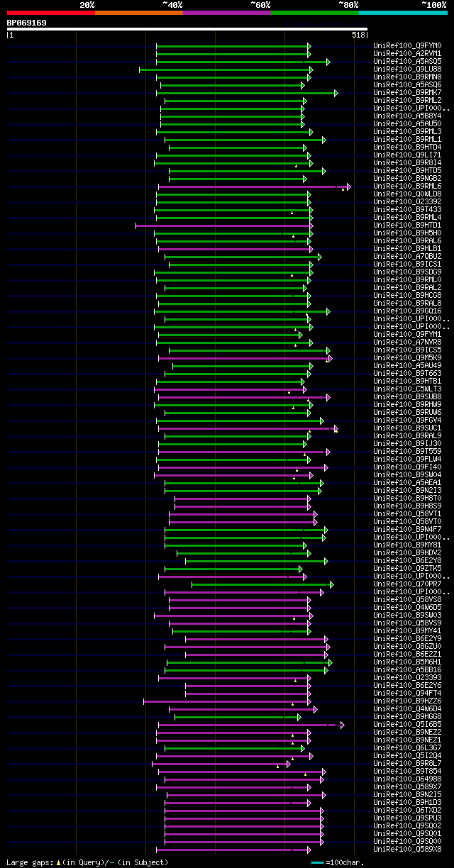Select the label UniRef100_B9HLB1

pos(407,248)
